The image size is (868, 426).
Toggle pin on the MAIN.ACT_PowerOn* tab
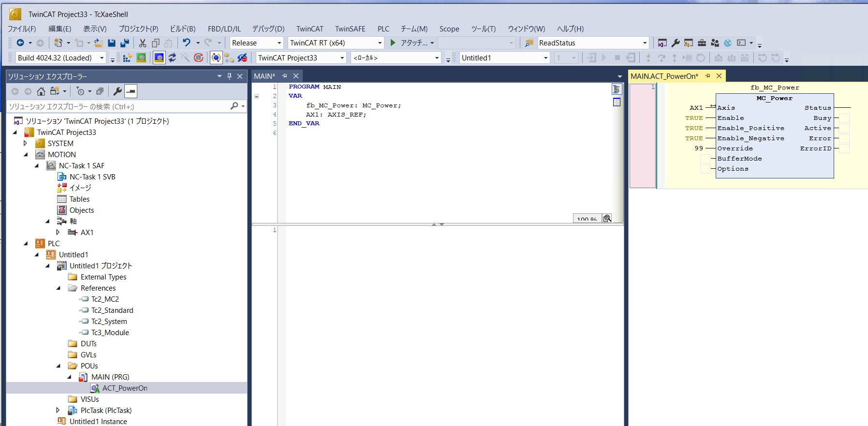pyautogui.click(x=708, y=76)
